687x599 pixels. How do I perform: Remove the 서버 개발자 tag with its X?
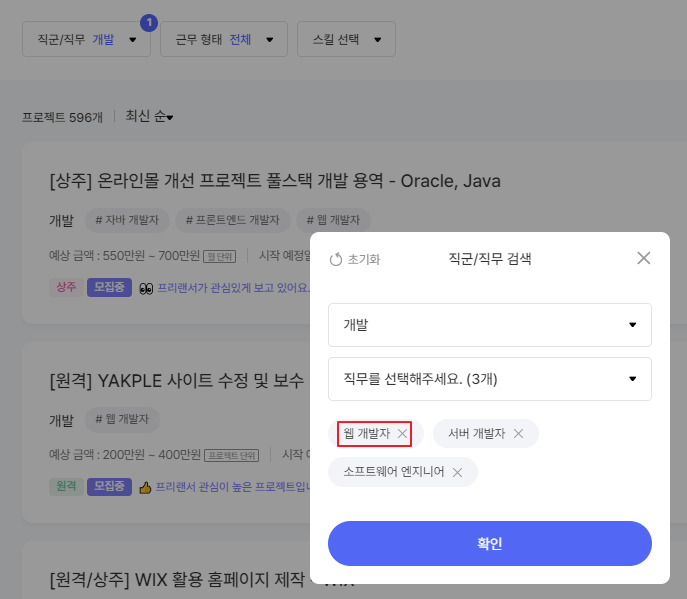click(518, 434)
